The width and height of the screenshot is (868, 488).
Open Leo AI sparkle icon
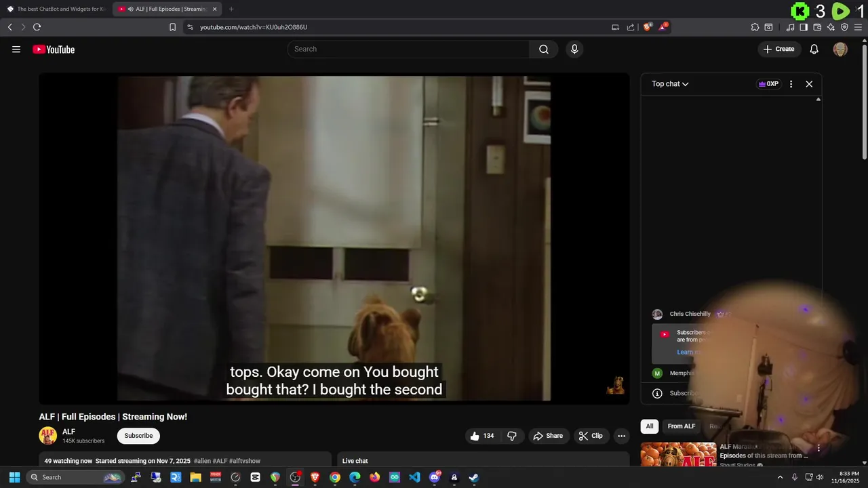(x=831, y=27)
